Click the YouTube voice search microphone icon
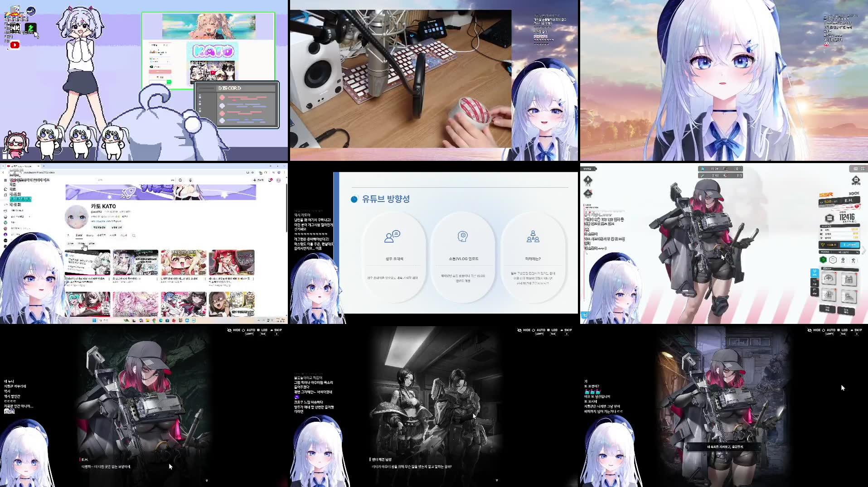This screenshot has height=487, width=868. coord(190,180)
